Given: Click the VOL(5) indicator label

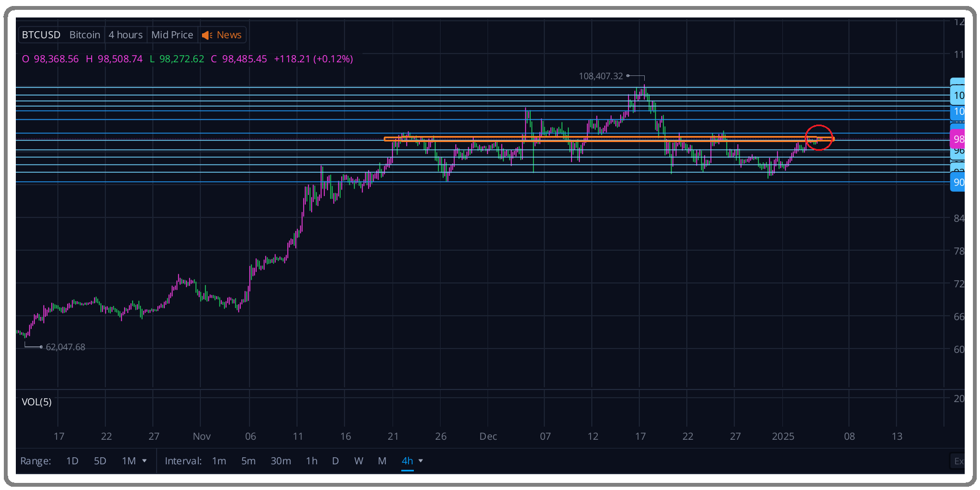Looking at the screenshot, I should tap(37, 402).
